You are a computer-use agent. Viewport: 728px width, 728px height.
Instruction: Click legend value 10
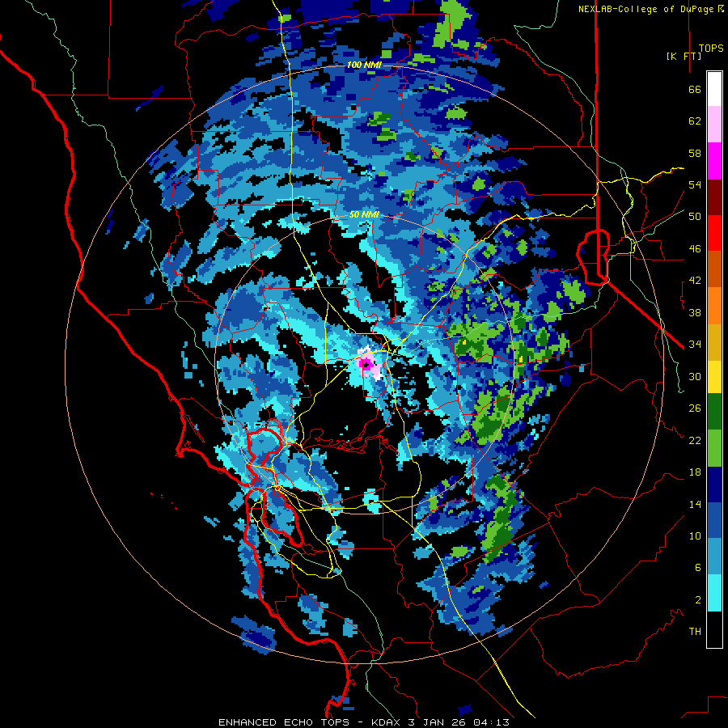(x=695, y=535)
